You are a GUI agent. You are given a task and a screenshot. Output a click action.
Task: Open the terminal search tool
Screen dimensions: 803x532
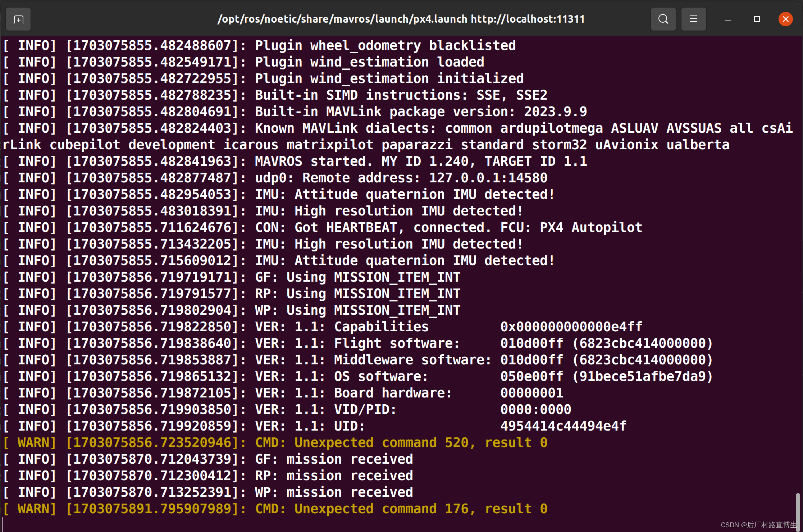[663, 19]
